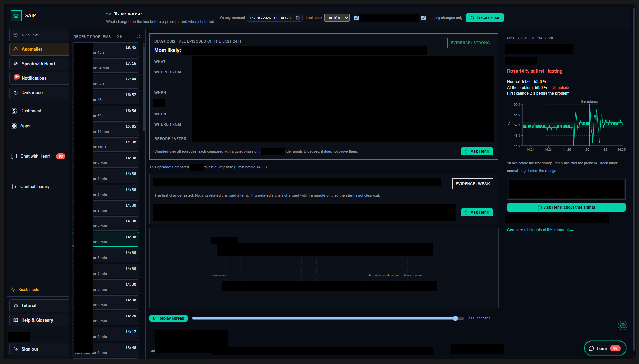Viewport: 639px width, 364px height.
Task: Select the 17:16 problem lasting 94 min
Action: (106, 66)
